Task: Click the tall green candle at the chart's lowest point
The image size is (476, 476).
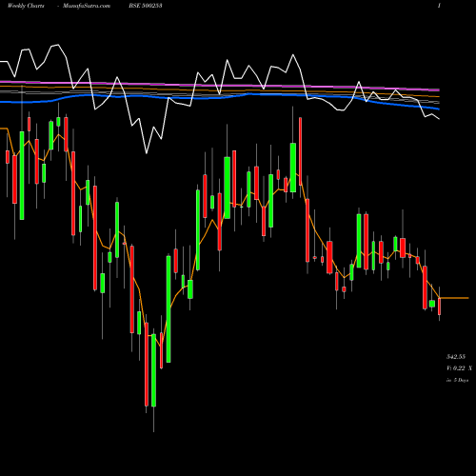Action: (153, 370)
